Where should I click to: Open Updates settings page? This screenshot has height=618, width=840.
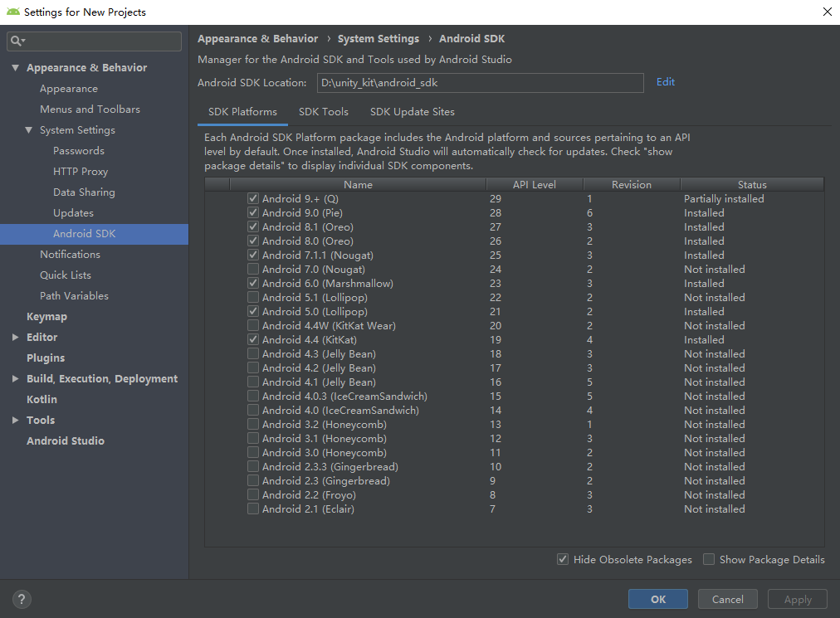click(73, 213)
